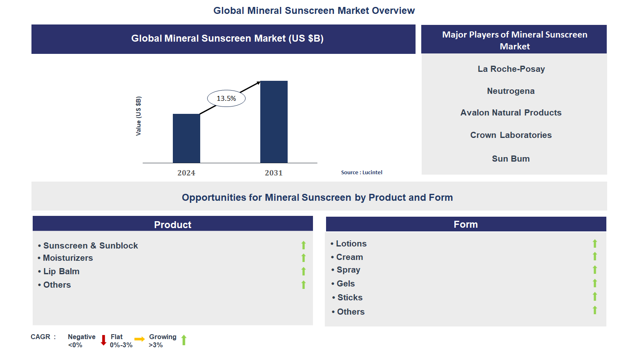Click the red Negative CAGR arrow in the legend

click(103, 340)
